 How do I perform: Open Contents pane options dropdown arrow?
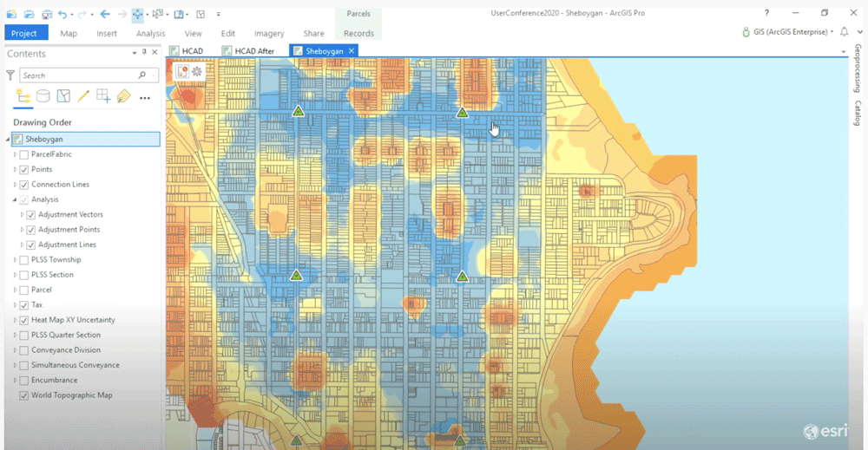(134, 53)
